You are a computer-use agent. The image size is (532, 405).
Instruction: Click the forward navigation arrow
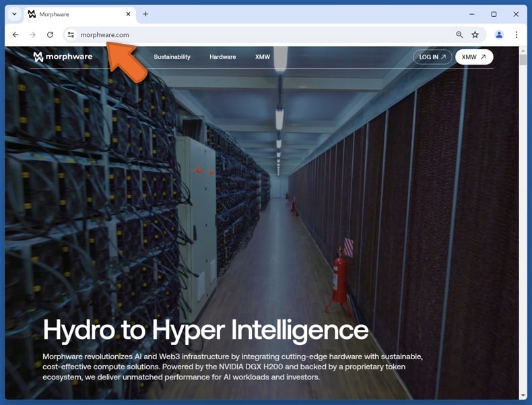click(32, 35)
